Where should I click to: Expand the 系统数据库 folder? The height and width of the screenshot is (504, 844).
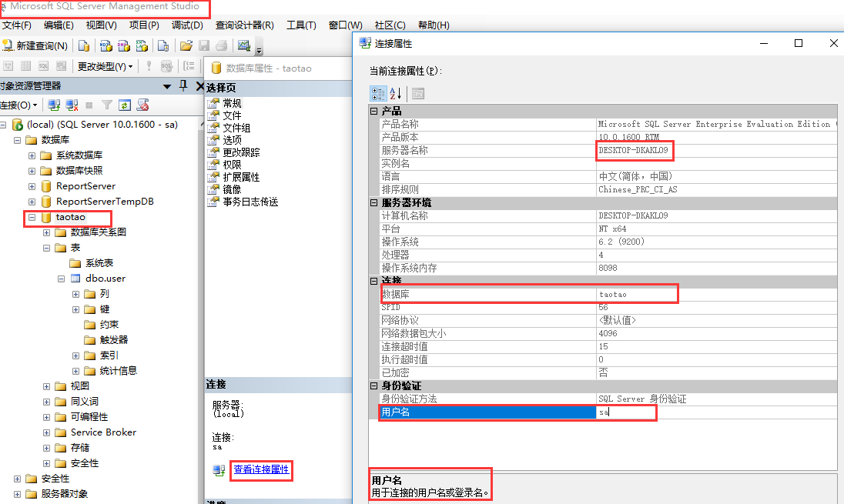[32, 155]
